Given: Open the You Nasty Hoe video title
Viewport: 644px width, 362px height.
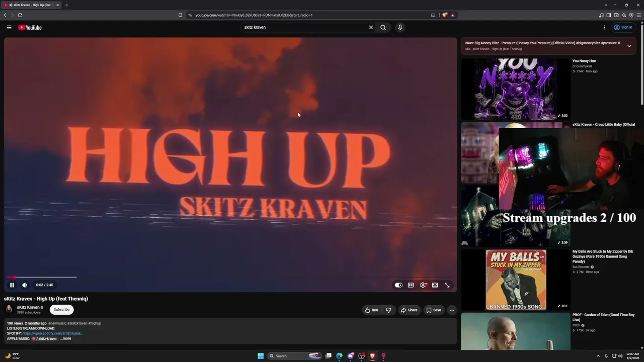Looking at the screenshot, I should (584, 61).
